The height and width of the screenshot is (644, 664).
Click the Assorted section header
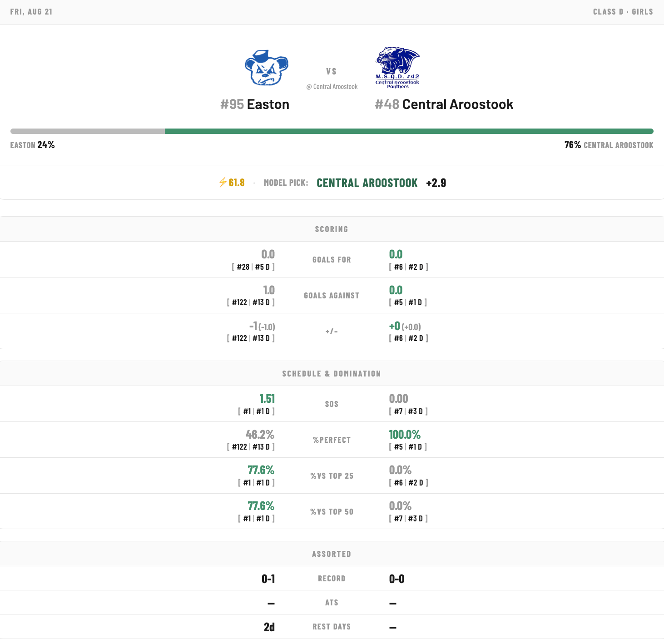[x=332, y=554]
